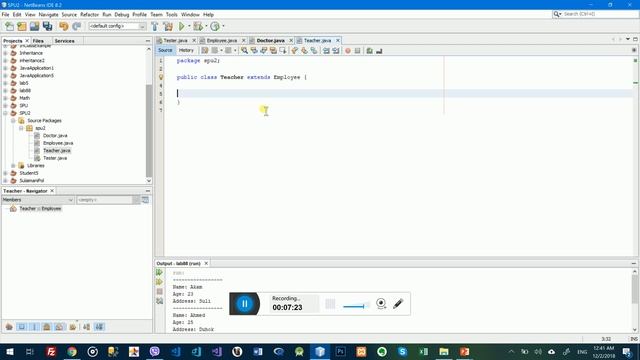Switch to the Employee.java tab

[222, 40]
